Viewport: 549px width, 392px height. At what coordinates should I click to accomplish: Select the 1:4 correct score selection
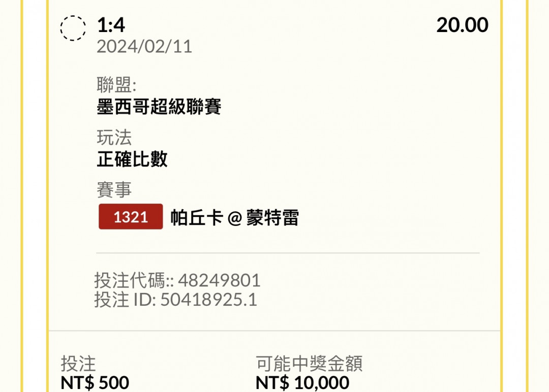(x=111, y=25)
